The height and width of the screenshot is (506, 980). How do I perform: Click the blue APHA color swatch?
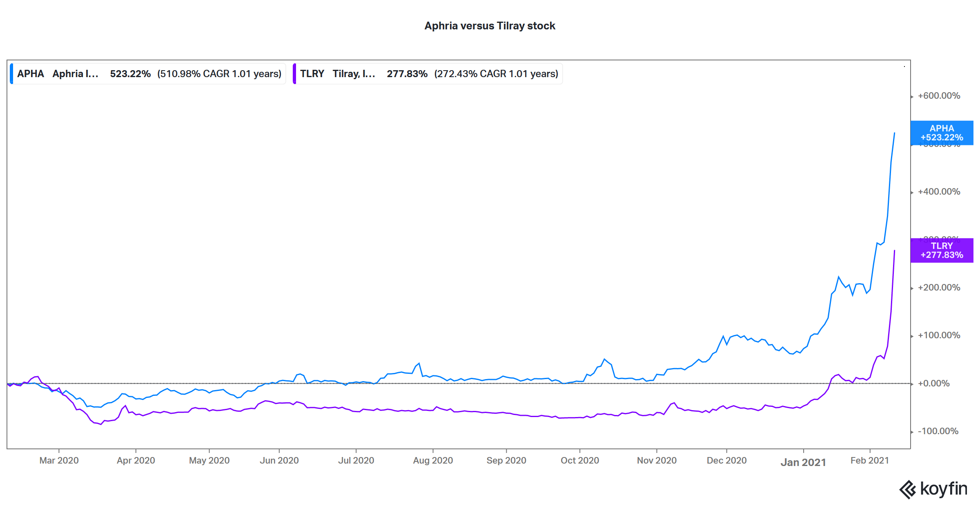point(11,74)
